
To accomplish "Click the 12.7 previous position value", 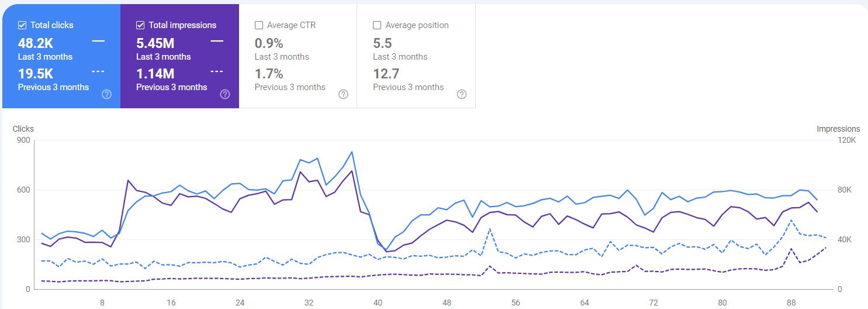I will coord(386,74).
